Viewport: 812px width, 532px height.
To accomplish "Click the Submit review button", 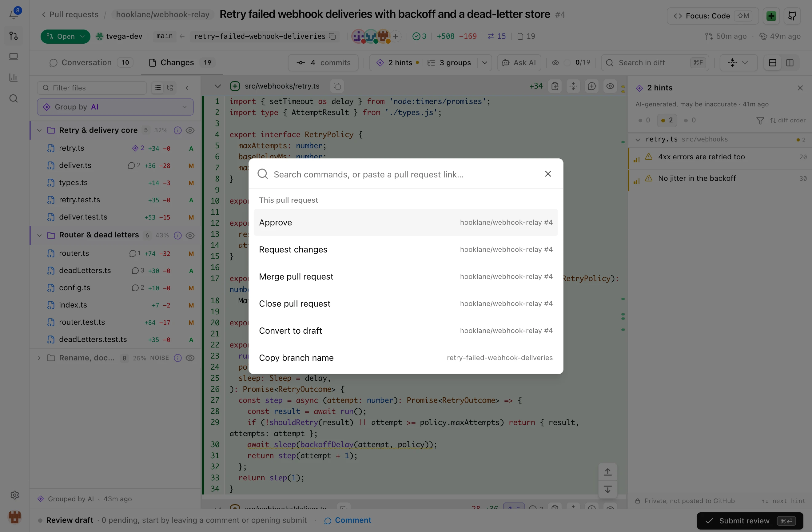I will coord(750,521).
